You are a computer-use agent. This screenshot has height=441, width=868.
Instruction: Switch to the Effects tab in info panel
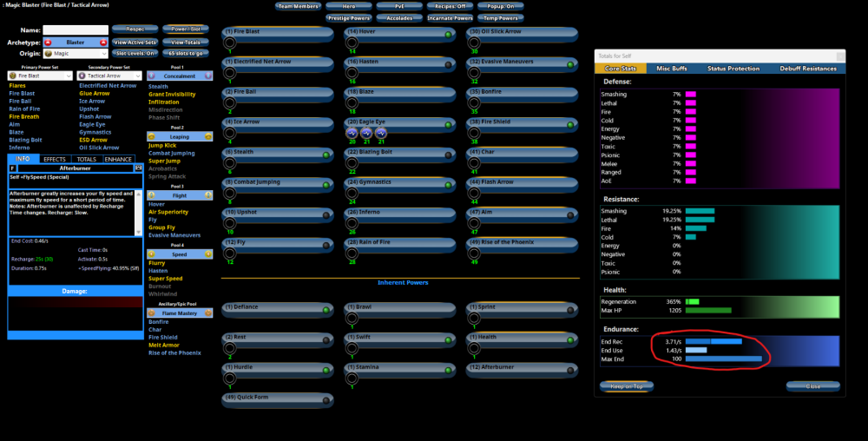(55, 160)
